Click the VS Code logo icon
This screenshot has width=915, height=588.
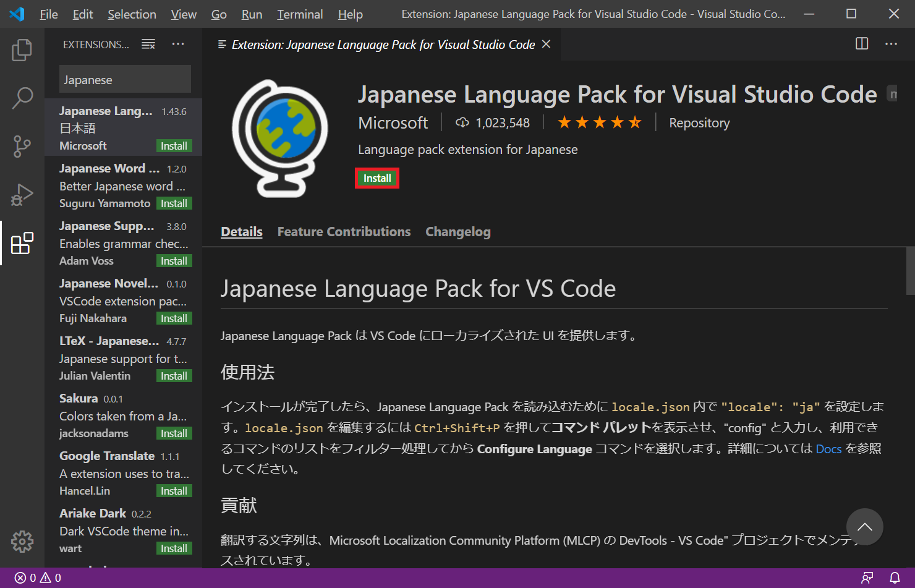tap(17, 14)
